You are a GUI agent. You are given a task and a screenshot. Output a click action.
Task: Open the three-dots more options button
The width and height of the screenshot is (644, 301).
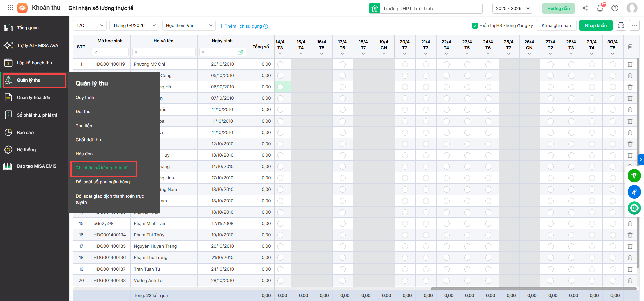(x=634, y=25)
